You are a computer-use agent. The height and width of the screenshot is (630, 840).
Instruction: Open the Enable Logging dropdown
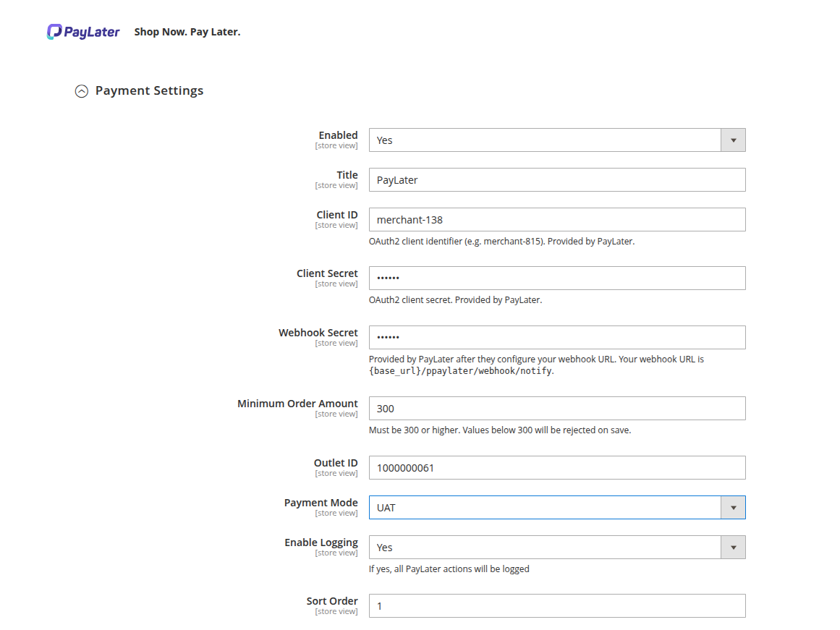pos(557,548)
